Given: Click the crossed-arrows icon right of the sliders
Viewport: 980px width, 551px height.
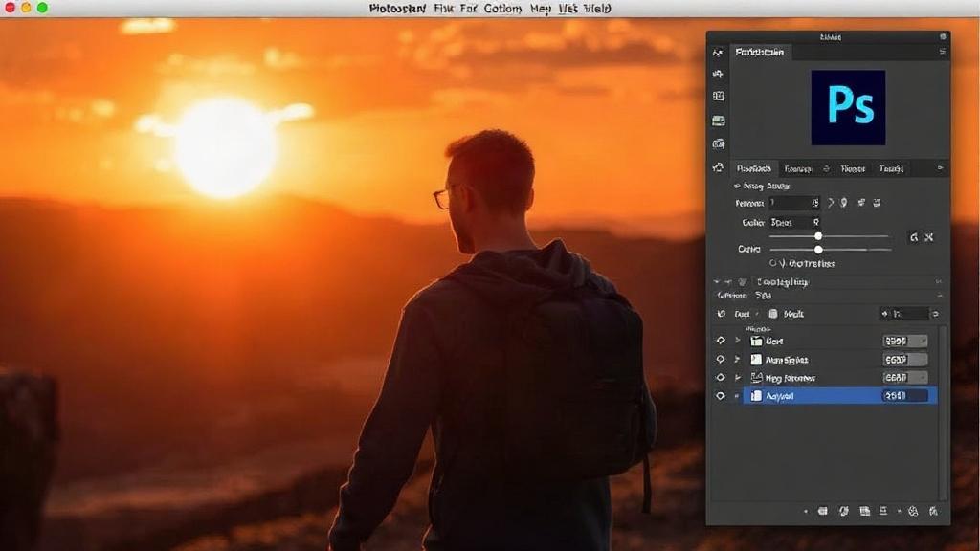Looking at the screenshot, I should pos(928,237).
